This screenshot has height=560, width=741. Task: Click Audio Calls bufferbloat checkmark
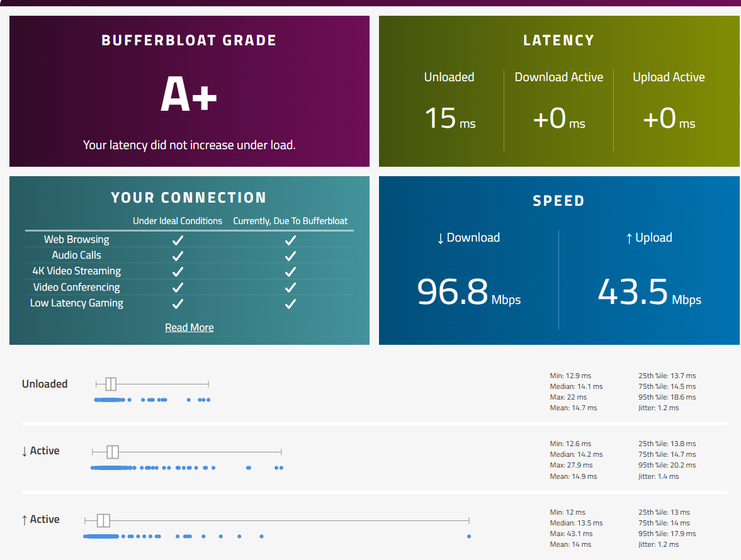[x=291, y=256]
